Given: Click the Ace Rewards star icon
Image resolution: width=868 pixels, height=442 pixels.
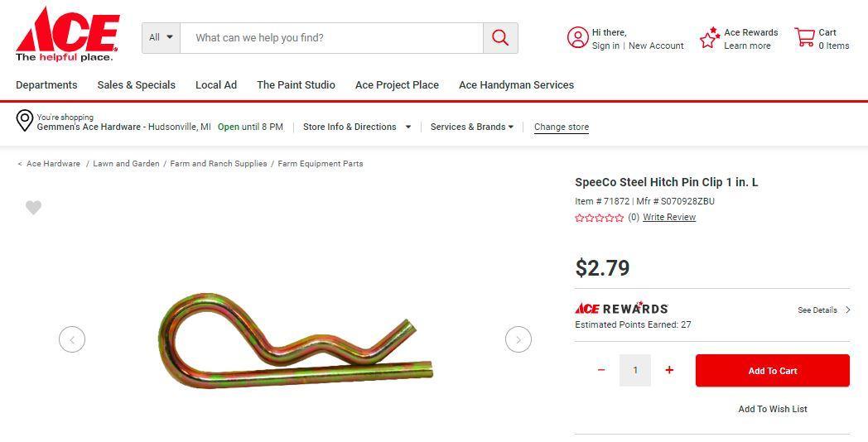Looking at the screenshot, I should [710, 38].
